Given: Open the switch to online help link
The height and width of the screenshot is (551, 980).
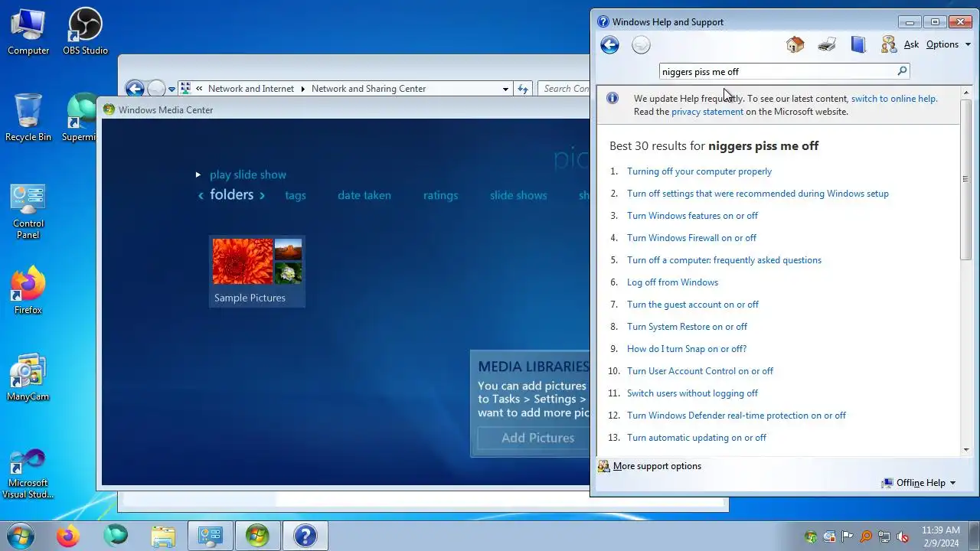Looking at the screenshot, I should tap(893, 98).
